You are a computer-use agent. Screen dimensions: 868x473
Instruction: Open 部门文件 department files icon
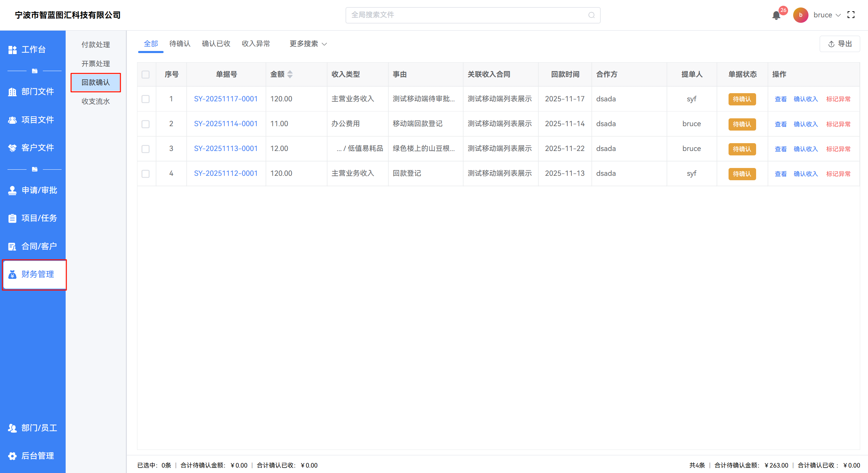pos(13,92)
